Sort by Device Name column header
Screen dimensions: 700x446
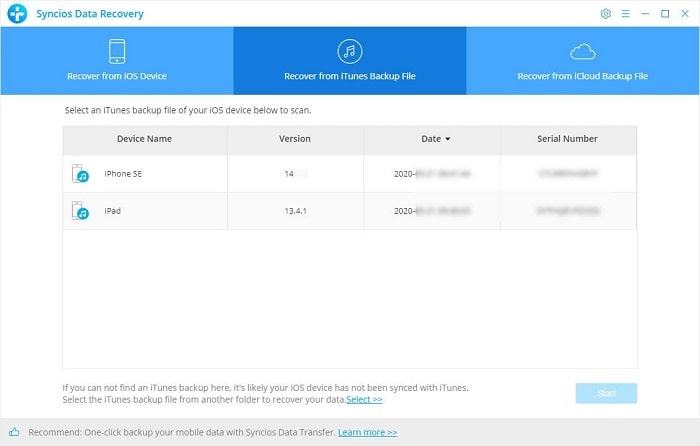144,139
